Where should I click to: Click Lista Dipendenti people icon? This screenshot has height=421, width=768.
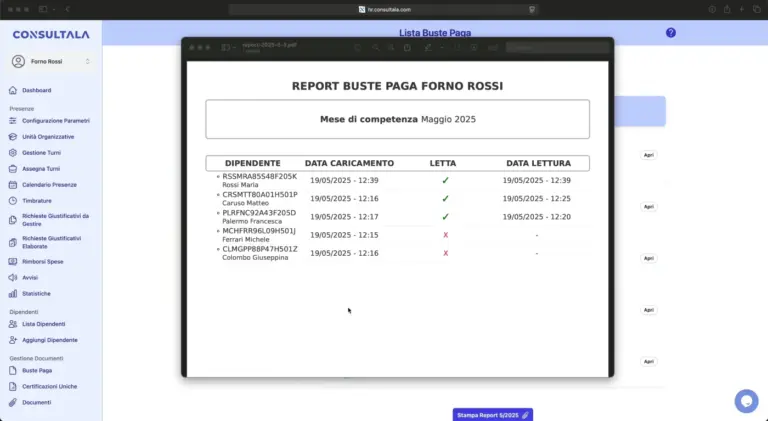click(x=13, y=324)
